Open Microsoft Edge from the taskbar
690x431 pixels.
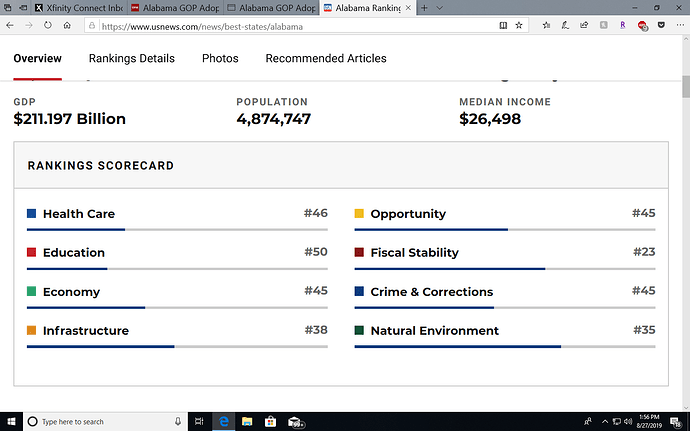click(x=224, y=421)
